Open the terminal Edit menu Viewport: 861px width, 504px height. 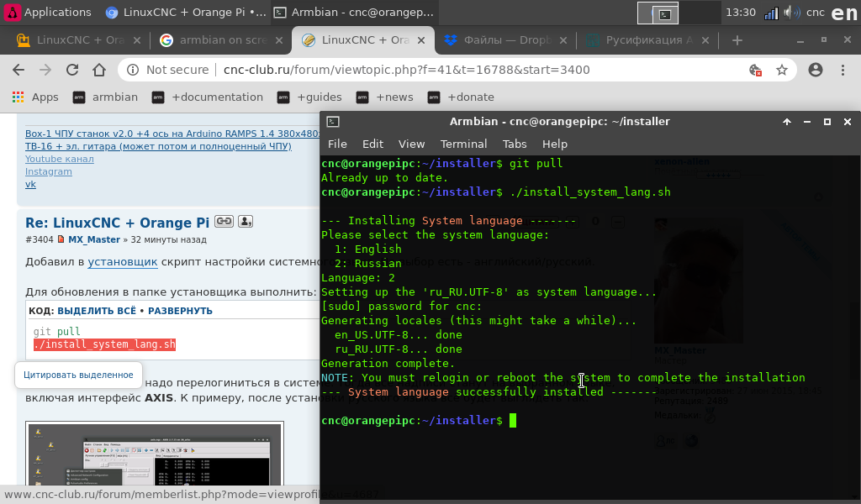(372, 144)
